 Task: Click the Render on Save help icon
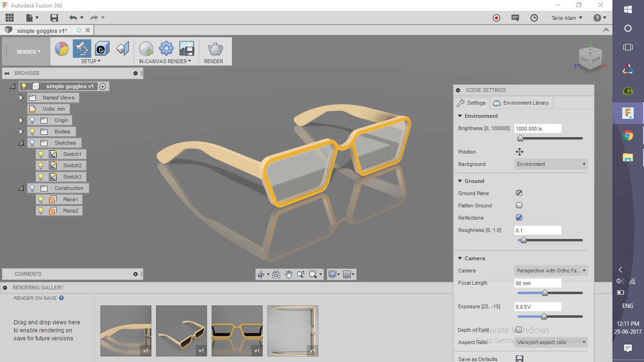pyautogui.click(x=61, y=298)
